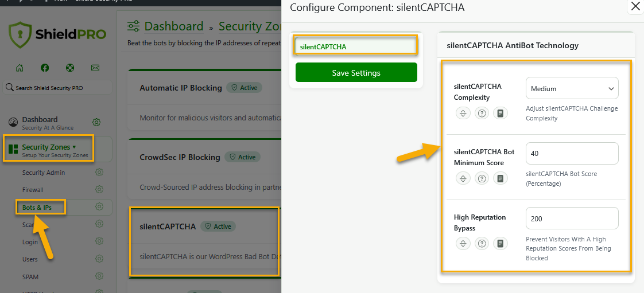Open the home icon below logo
This screenshot has width=644, height=293.
pyautogui.click(x=20, y=68)
